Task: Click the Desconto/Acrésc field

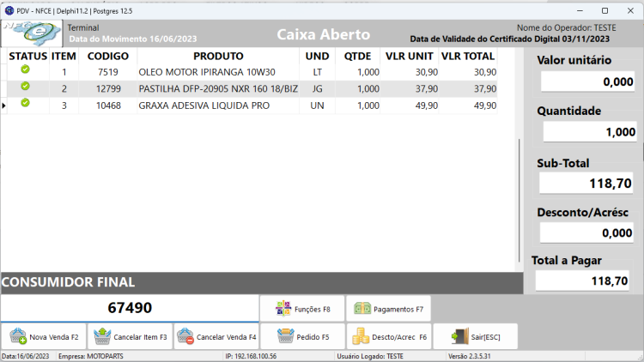Action: (x=586, y=232)
